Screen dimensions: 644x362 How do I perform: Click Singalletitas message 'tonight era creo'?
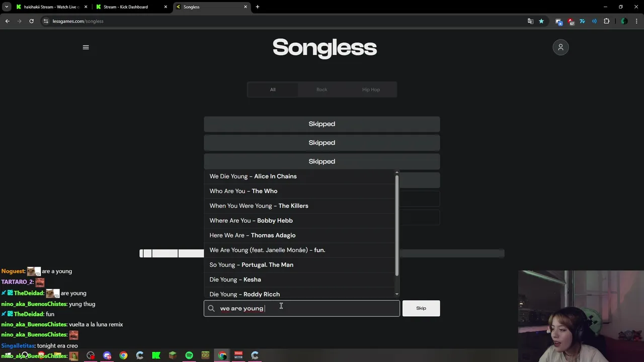click(x=57, y=345)
